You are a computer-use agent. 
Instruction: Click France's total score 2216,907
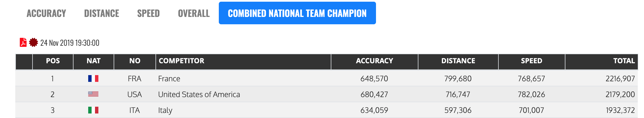(620, 79)
